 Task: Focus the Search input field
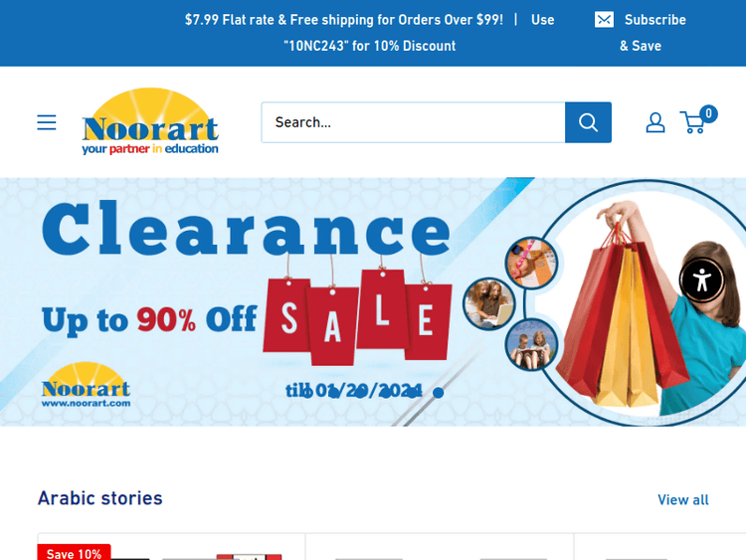point(413,122)
